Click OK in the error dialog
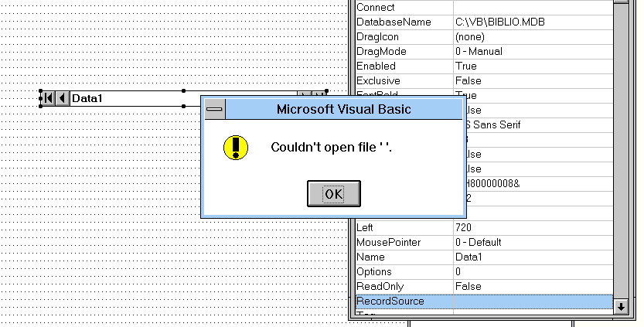 334,193
